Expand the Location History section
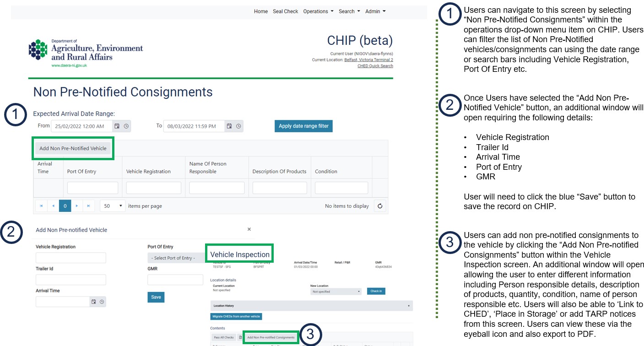Screen dimensions: 644x346 408,305
